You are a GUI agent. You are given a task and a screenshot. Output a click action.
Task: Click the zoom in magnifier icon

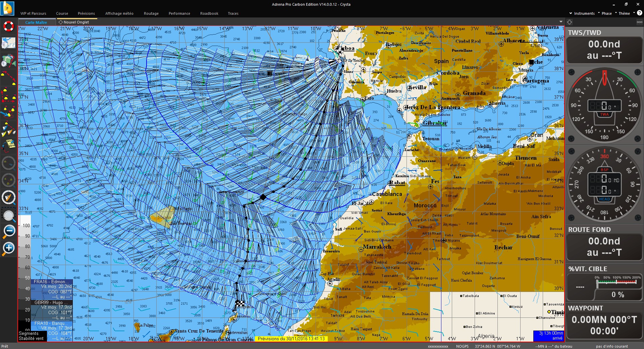(x=8, y=248)
